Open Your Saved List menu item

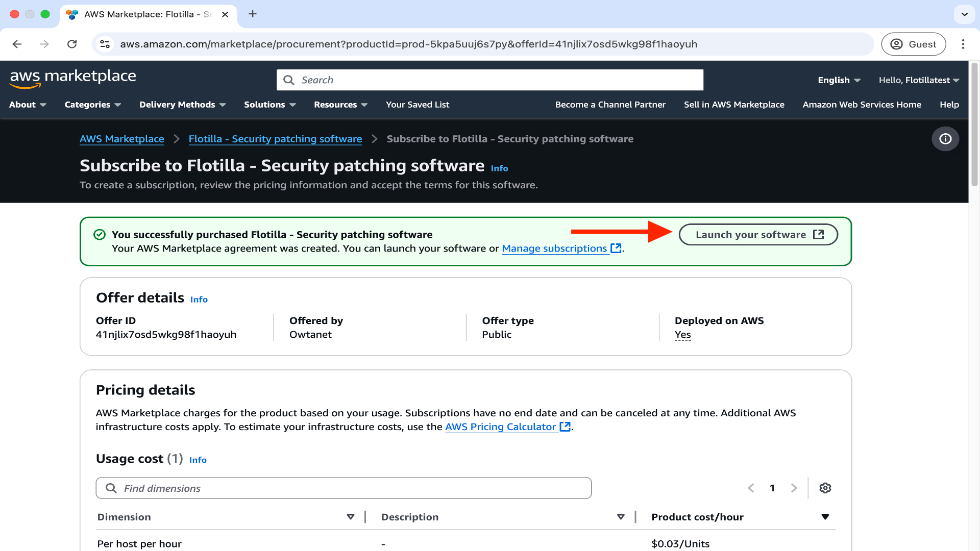417,105
